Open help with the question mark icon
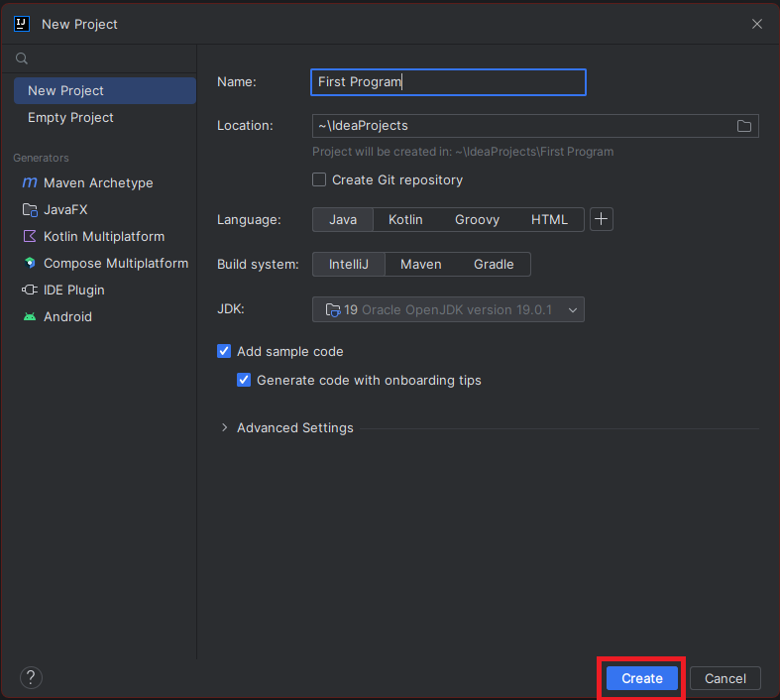Screen dimensions: 780x700 coord(31,678)
